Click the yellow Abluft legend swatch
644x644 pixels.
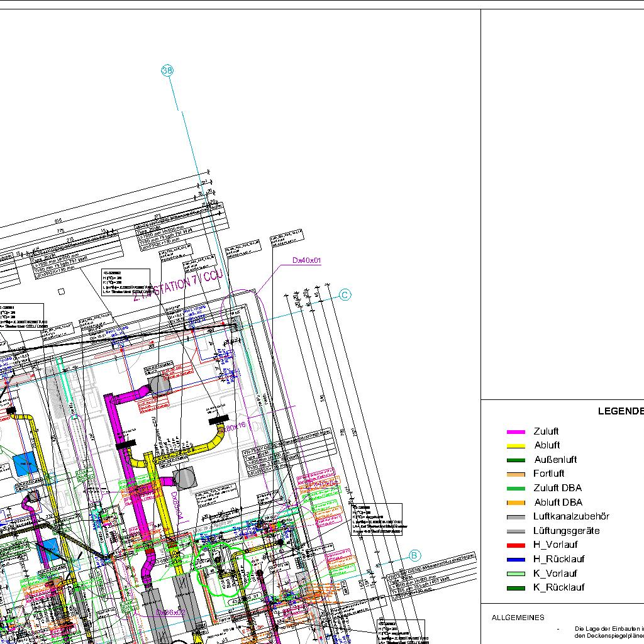pos(516,446)
